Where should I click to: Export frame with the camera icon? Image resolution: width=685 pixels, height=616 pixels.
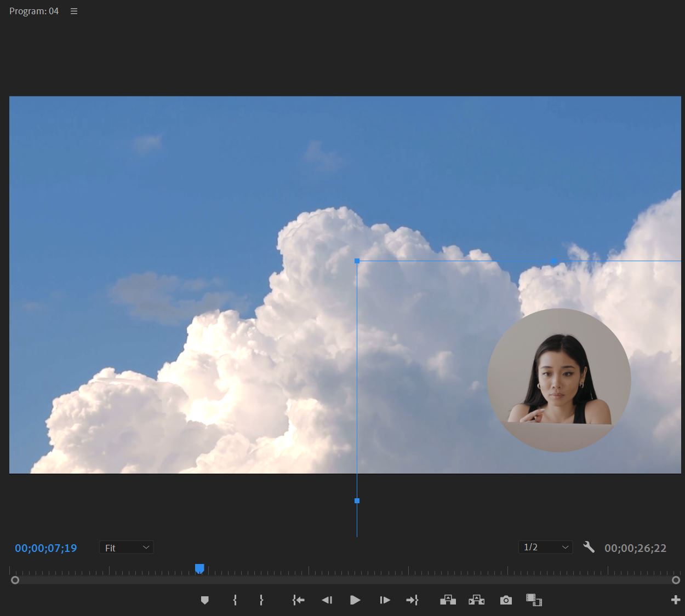pyautogui.click(x=506, y=600)
